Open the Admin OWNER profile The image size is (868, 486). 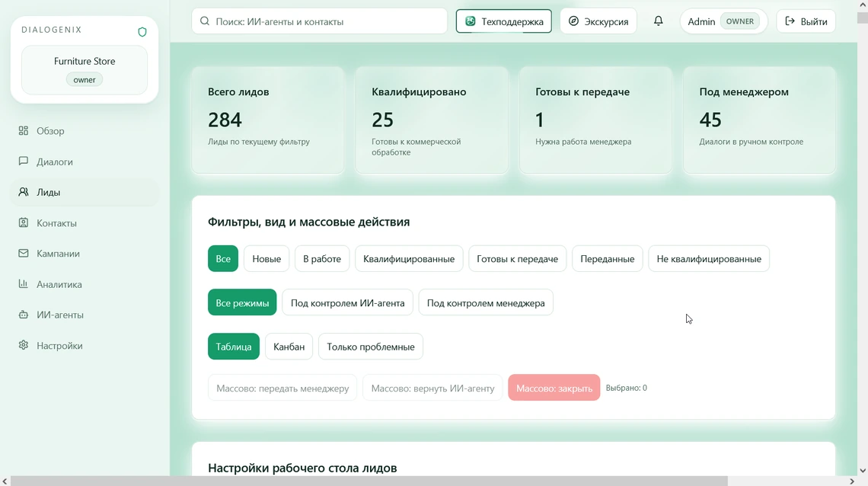(x=723, y=21)
